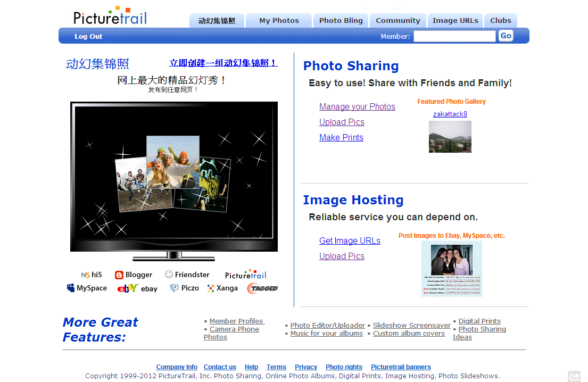
Task: Open the Picturetrail banners link
Action: [401, 367]
